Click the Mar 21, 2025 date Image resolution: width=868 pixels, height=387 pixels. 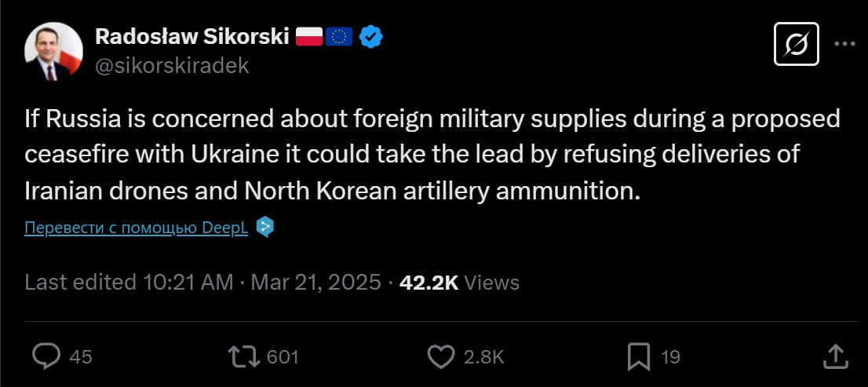315,282
